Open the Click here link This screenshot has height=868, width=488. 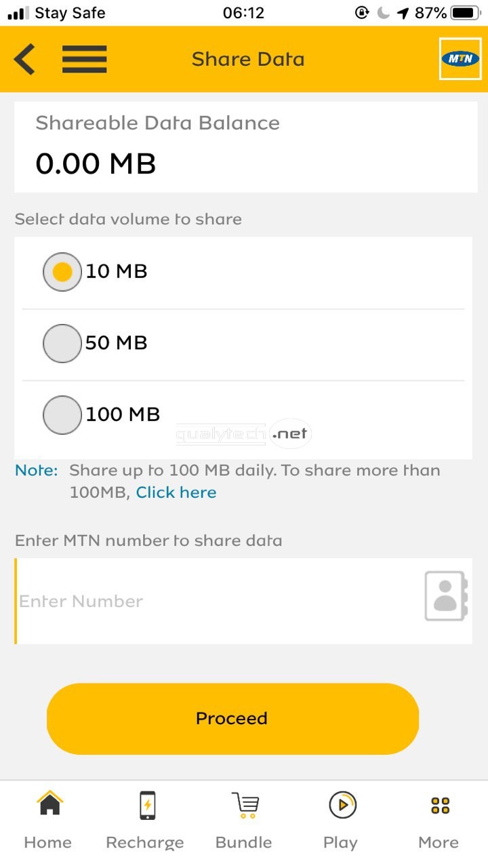(176, 492)
